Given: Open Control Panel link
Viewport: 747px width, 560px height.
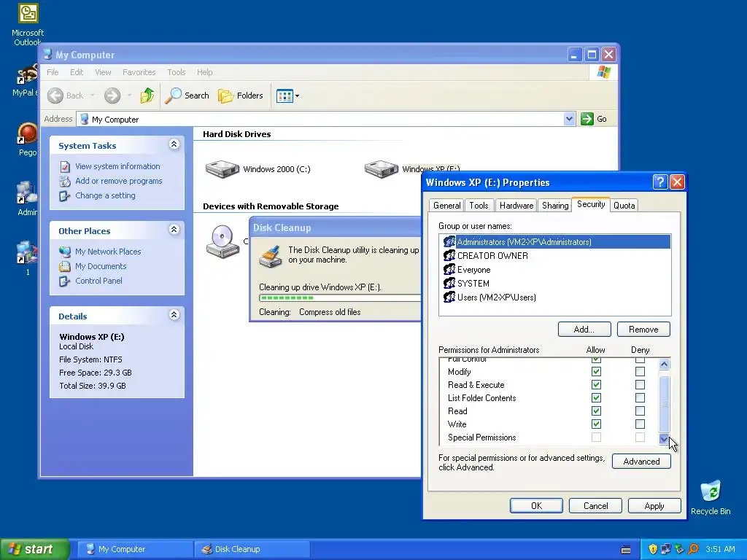Looking at the screenshot, I should [x=98, y=281].
